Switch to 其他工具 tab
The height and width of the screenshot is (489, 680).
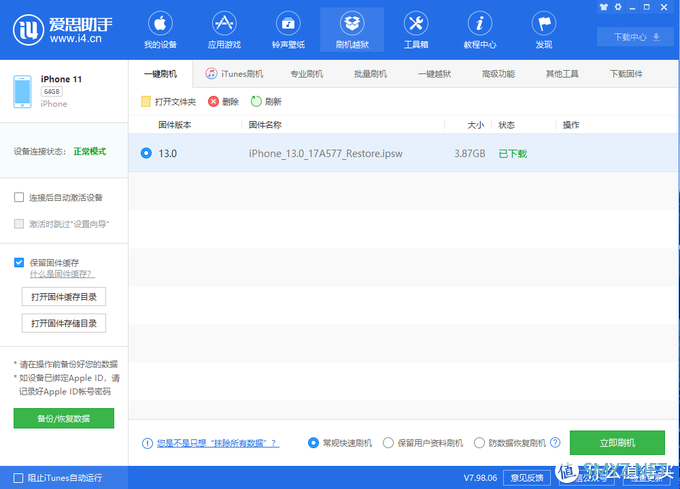(x=562, y=74)
